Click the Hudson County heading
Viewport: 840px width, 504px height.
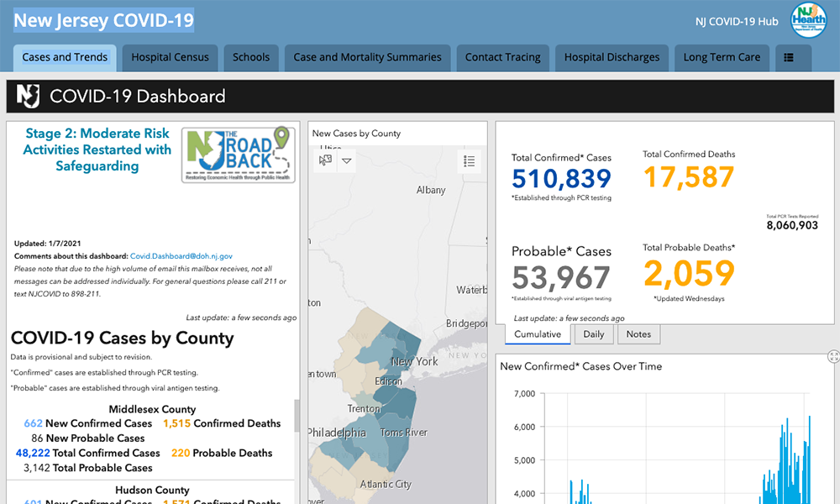pyautogui.click(x=152, y=490)
